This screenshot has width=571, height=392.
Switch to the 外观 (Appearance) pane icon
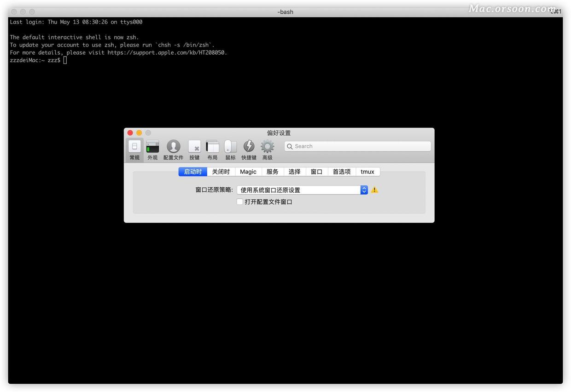point(152,148)
